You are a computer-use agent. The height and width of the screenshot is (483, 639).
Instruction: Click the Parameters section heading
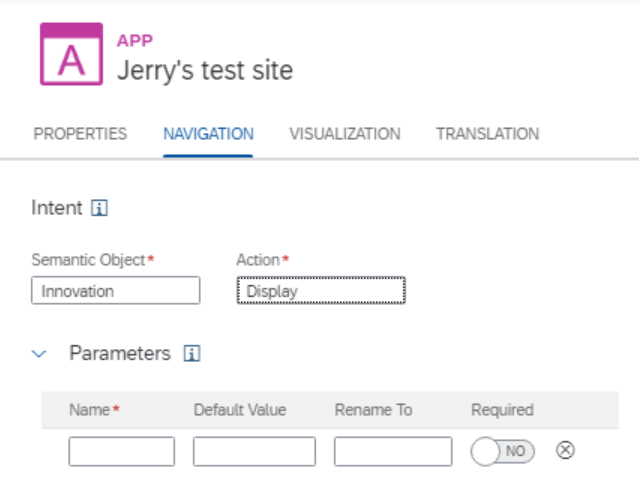click(x=120, y=353)
